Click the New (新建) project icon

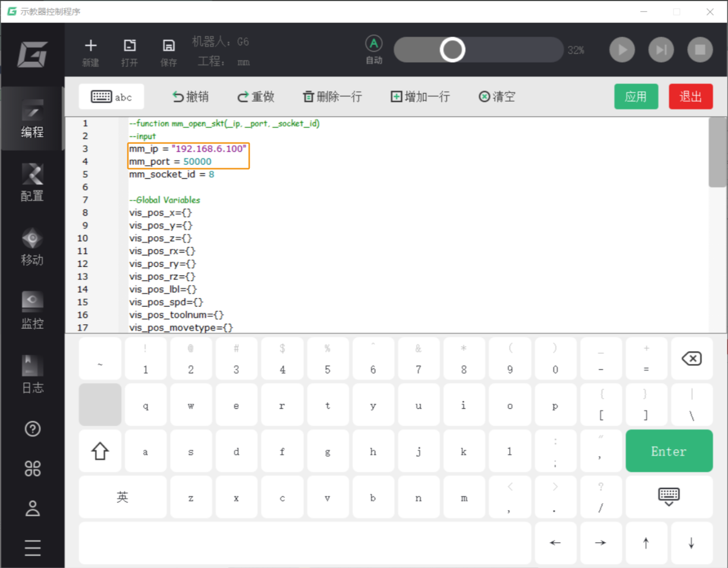[x=91, y=52]
